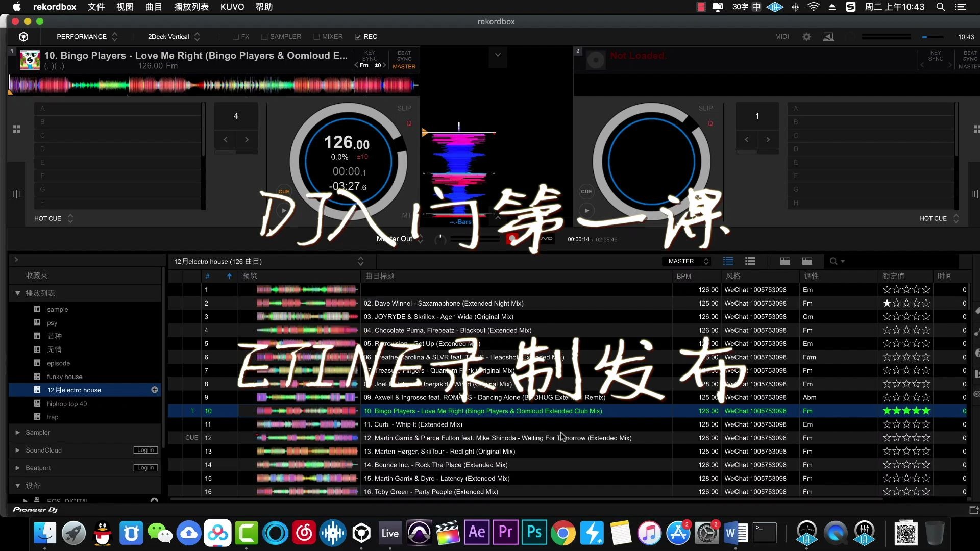This screenshot has width=980, height=551.
Task: Click deck 1 pad grid view icon
Action: (16, 129)
